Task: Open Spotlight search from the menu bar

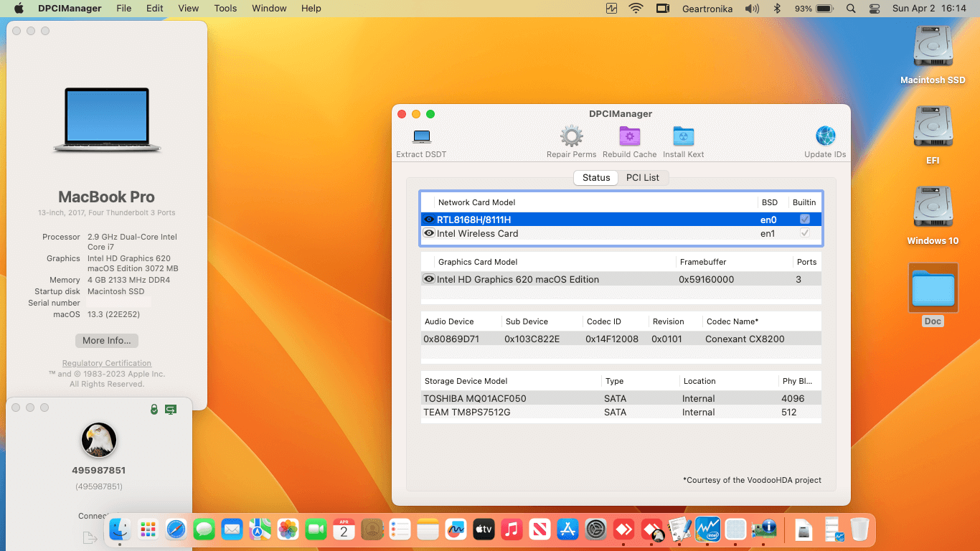Action: (851, 9)
